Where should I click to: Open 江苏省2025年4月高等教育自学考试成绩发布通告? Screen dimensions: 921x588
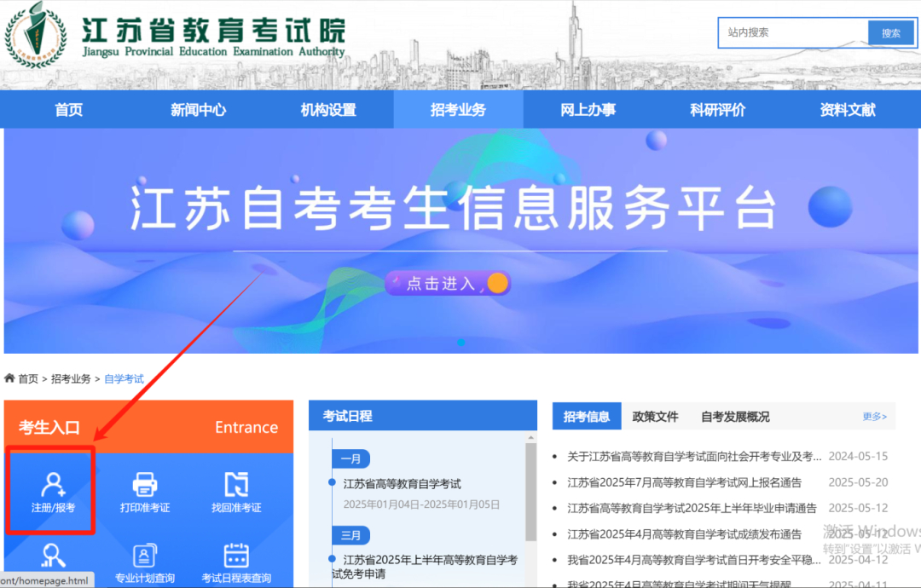684,534
